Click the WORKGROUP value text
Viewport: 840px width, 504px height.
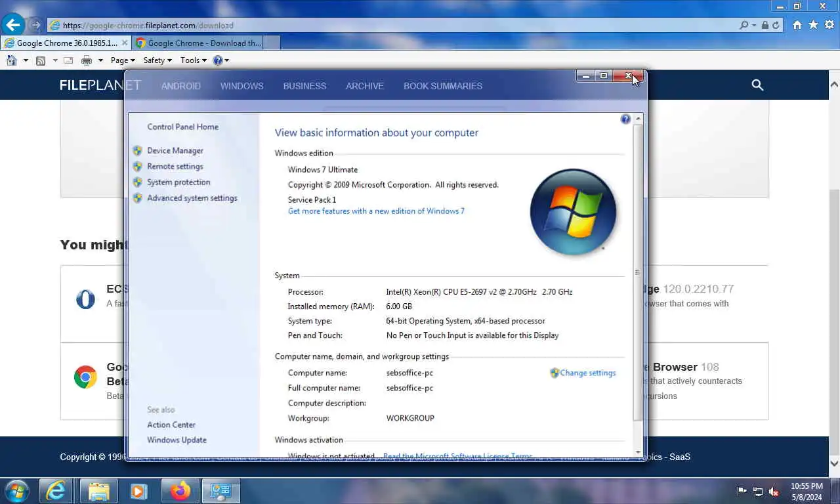coord(410,418)
